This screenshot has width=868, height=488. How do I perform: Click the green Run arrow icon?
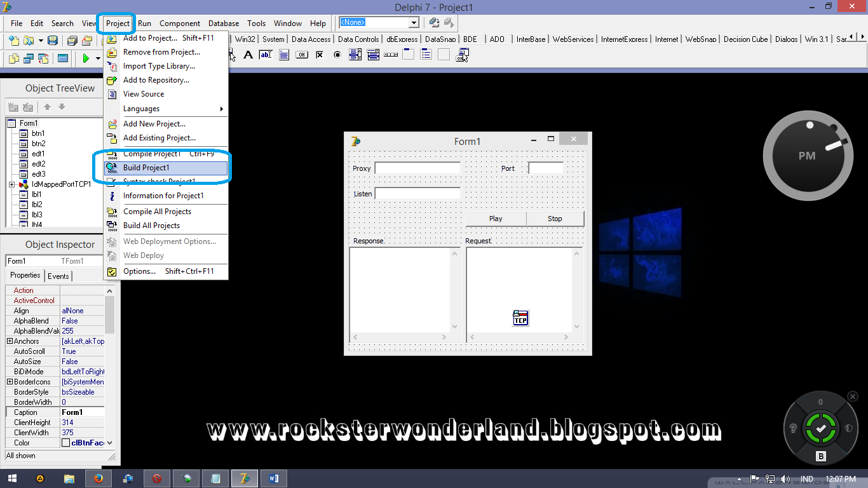[86, 58]
